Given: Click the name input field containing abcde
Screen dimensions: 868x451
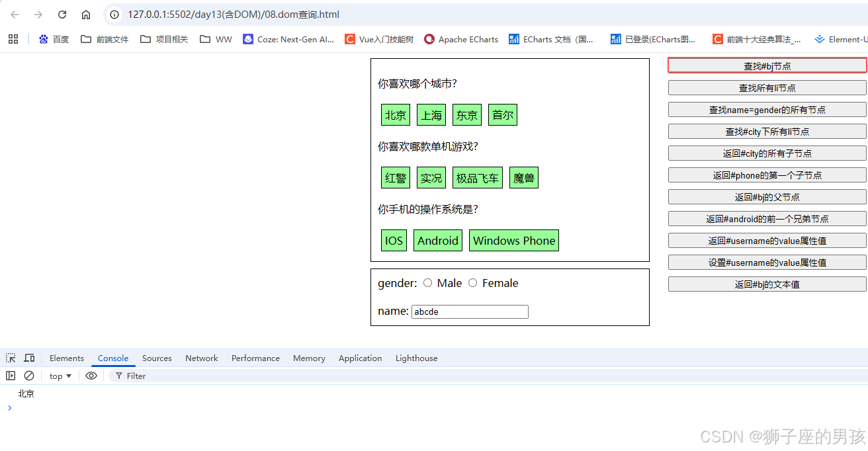Looking at the screenshot, I should [x=470, y=311].
